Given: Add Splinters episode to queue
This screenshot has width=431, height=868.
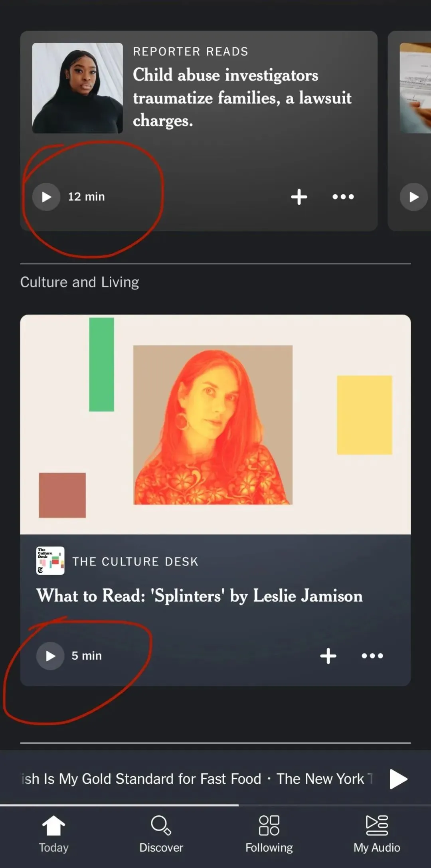Looking at the screenshot, I should (328, 656).
